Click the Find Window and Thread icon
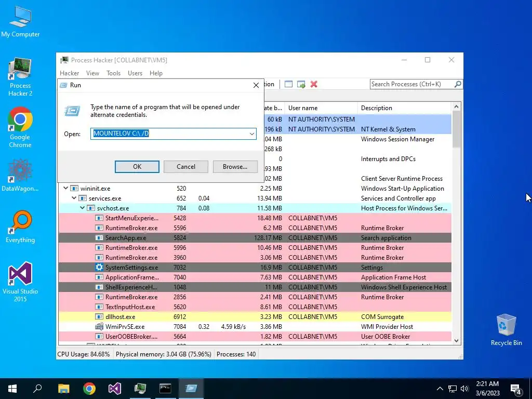The width and height of the screenshot is (532, 399). (x=301, y=84)
